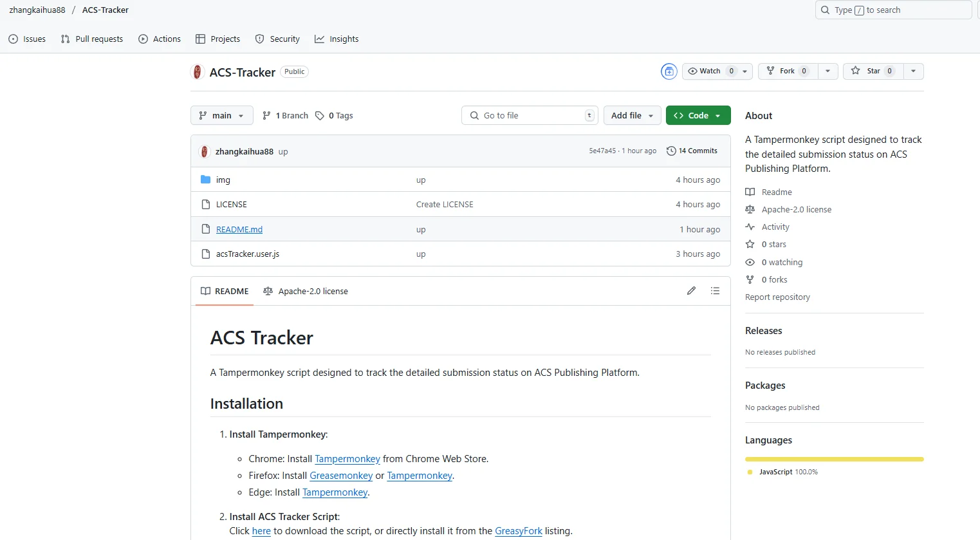Open the fork options dropdown arrow
Screen dimensions: 980x540
coord(827,71)
